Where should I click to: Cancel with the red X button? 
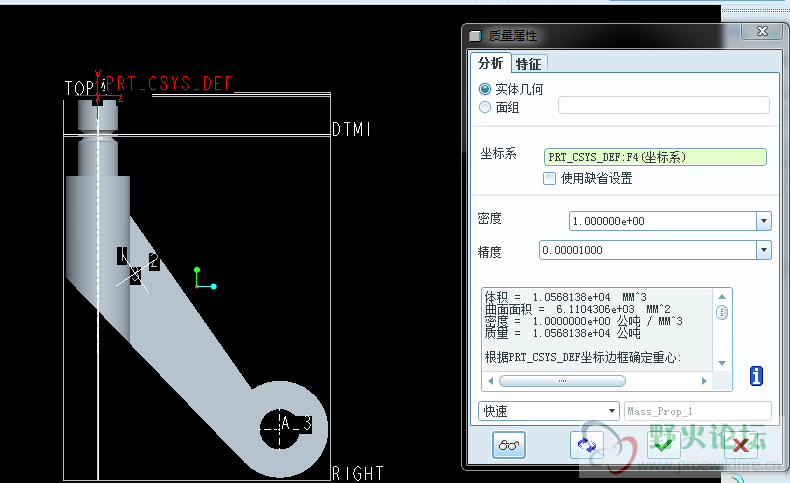741,445
